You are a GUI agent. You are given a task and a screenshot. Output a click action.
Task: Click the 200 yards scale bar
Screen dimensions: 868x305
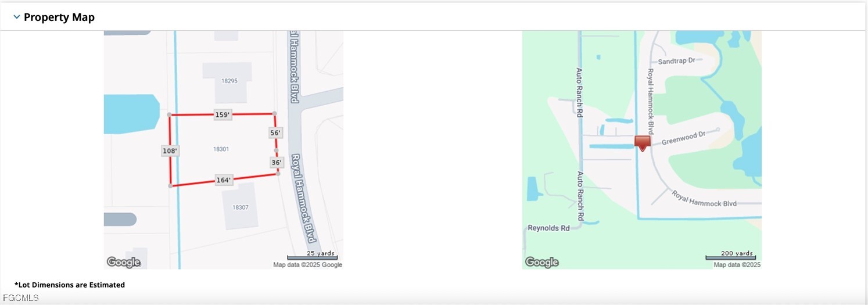coord(730,256)
